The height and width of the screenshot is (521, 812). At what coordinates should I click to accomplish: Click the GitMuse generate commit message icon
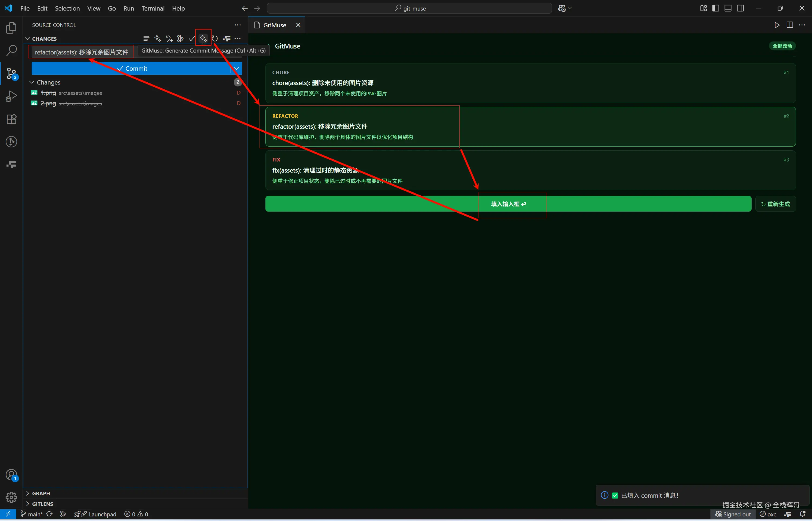[x=203, y=38]
